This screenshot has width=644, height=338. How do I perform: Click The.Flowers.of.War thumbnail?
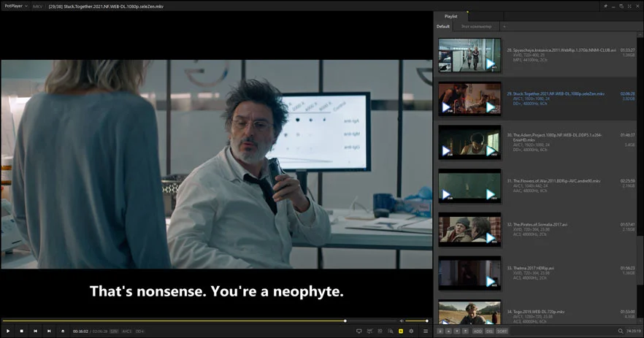click(x=469, y=186)
